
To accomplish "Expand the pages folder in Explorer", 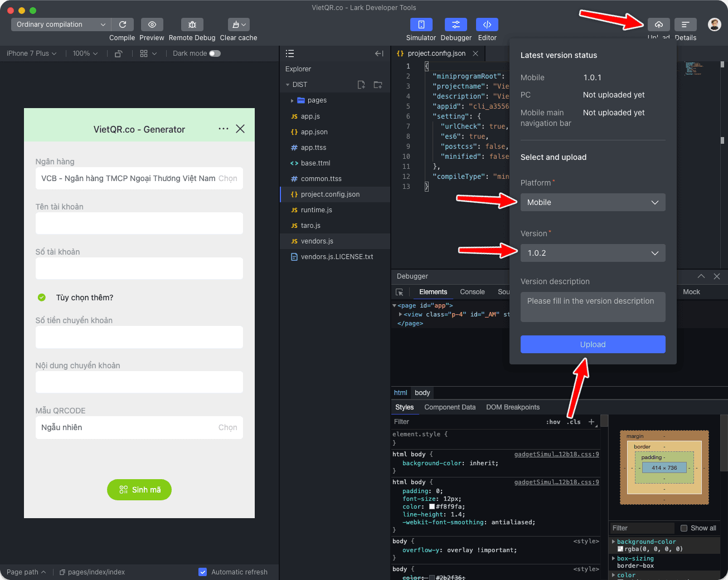I will pos(292,101).
